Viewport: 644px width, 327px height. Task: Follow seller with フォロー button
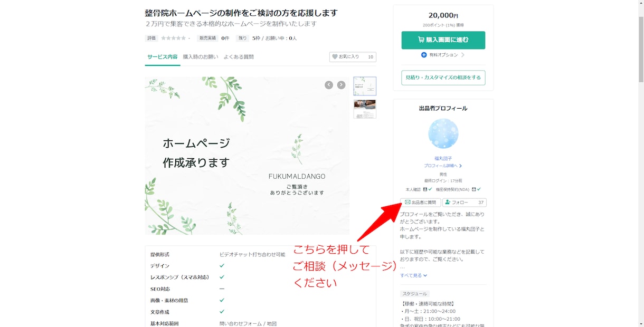click(465, 203)
